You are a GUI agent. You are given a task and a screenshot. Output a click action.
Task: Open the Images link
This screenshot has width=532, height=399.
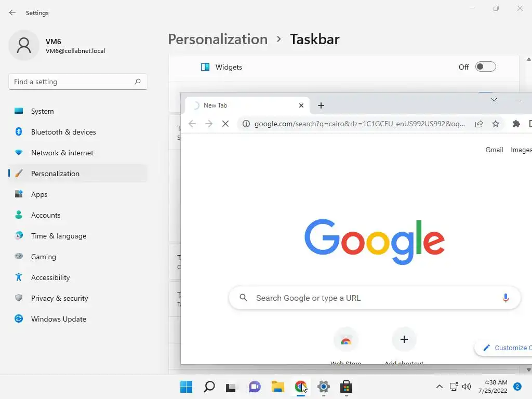[x=521, y=150]
